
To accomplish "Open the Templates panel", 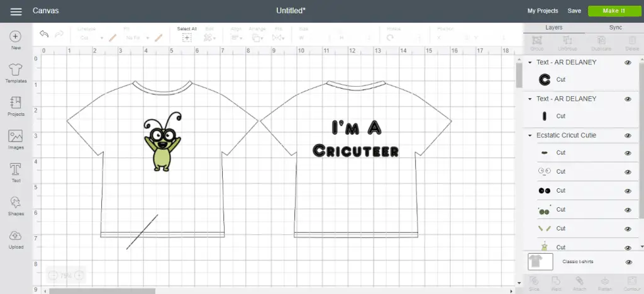I will click(16, 73).
